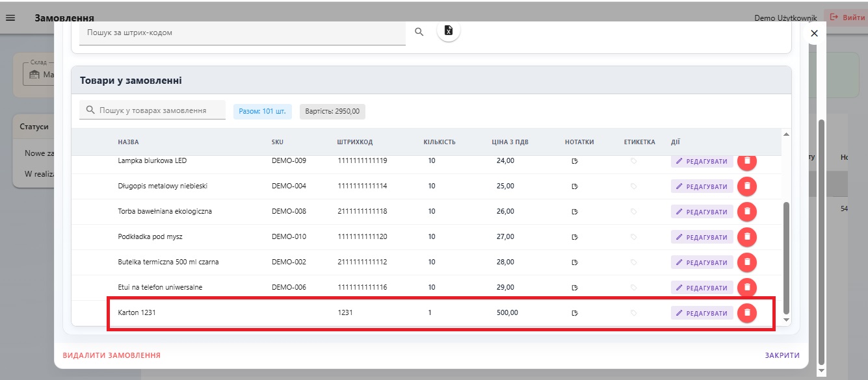Click the label tag icon for Długopis metalowy niebieski
The image size is (868, 380).
coord(634,186)
